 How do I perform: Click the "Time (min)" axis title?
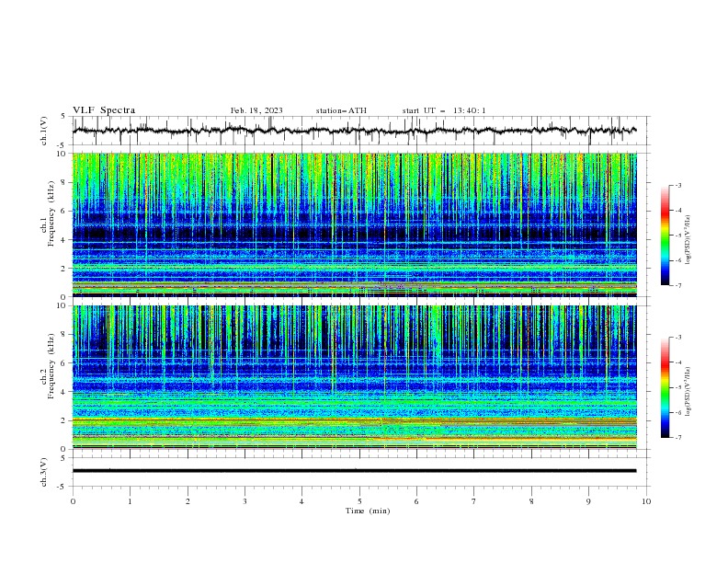coord(368,511)
